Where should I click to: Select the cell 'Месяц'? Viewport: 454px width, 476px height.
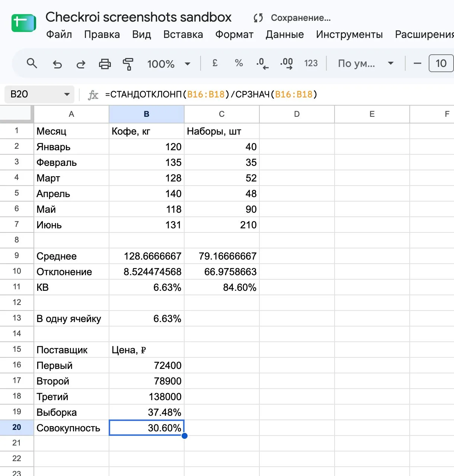71,131
